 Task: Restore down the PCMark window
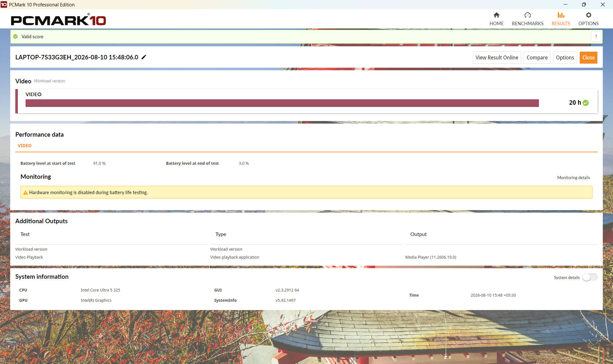[584, 4]
